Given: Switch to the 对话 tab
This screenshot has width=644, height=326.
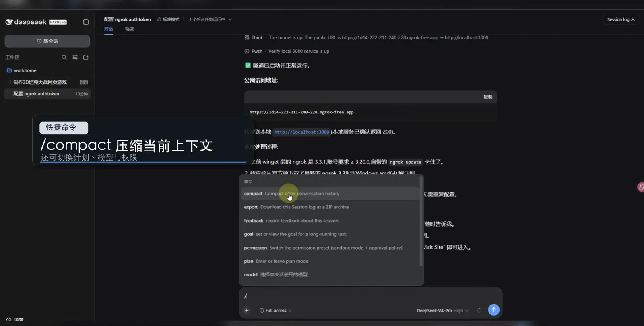Looking at the screenshot, I should coord(108,29).
